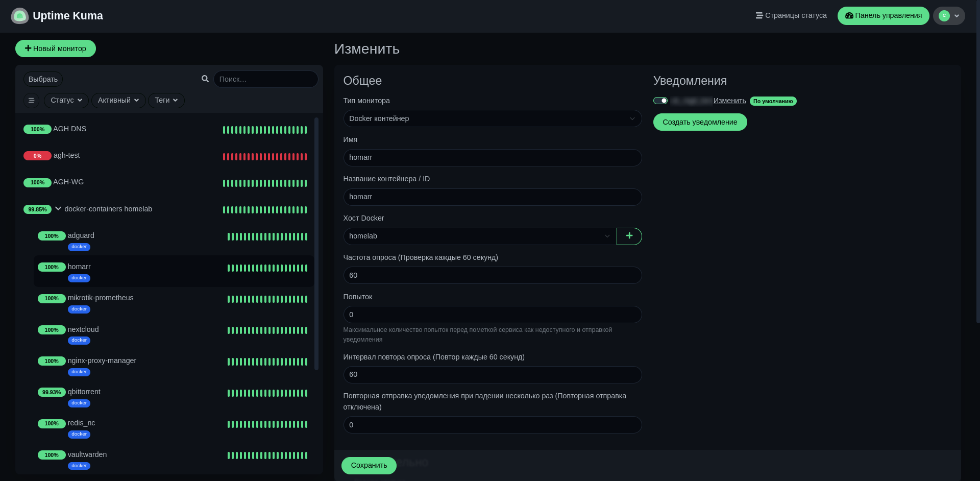
Task: Open Страницы статуса in the header
Action: click(791, 16)
